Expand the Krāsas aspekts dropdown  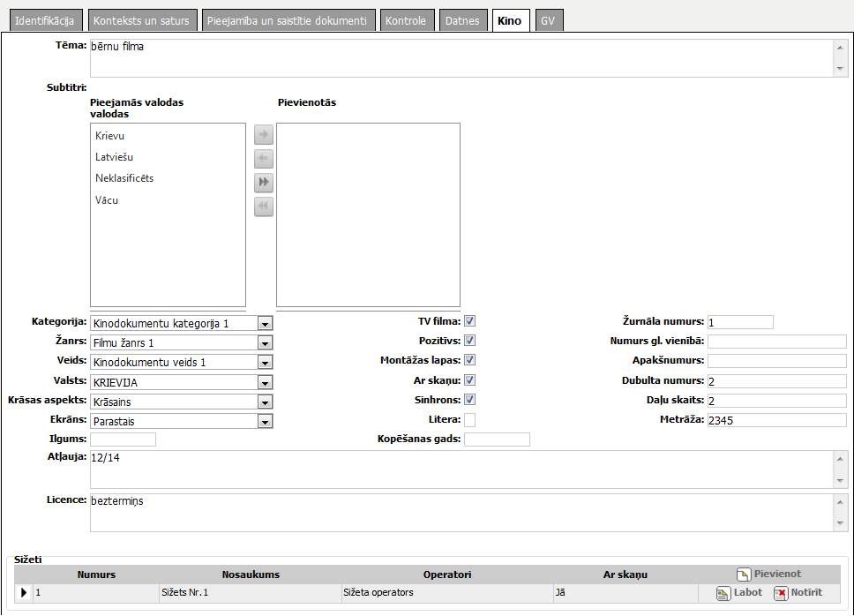(265, 402)
